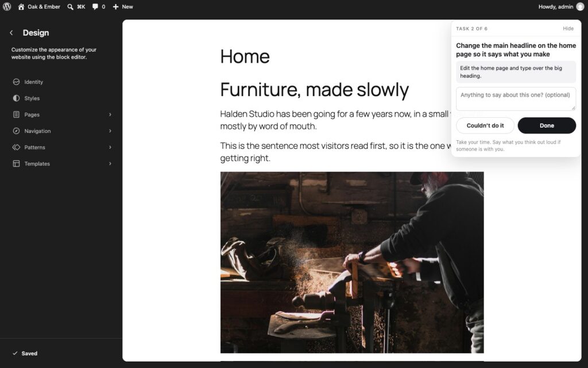Click the comments count 0
The height and width of the screenshot is (368, 588).
coord(103,7)
